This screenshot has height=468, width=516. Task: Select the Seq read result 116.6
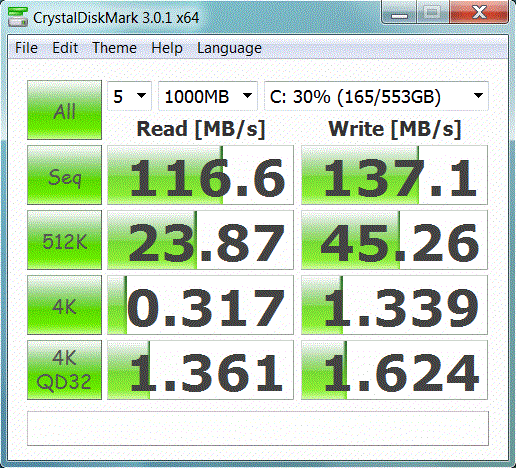(200, 175)
